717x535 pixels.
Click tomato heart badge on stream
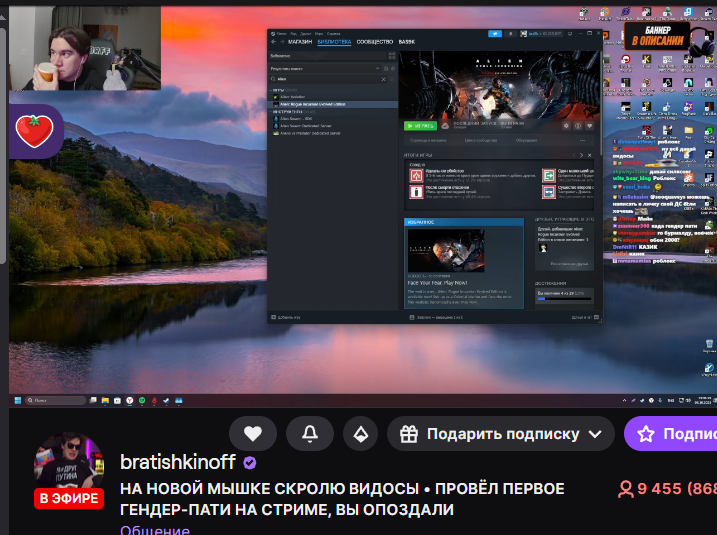pos(35,131)
